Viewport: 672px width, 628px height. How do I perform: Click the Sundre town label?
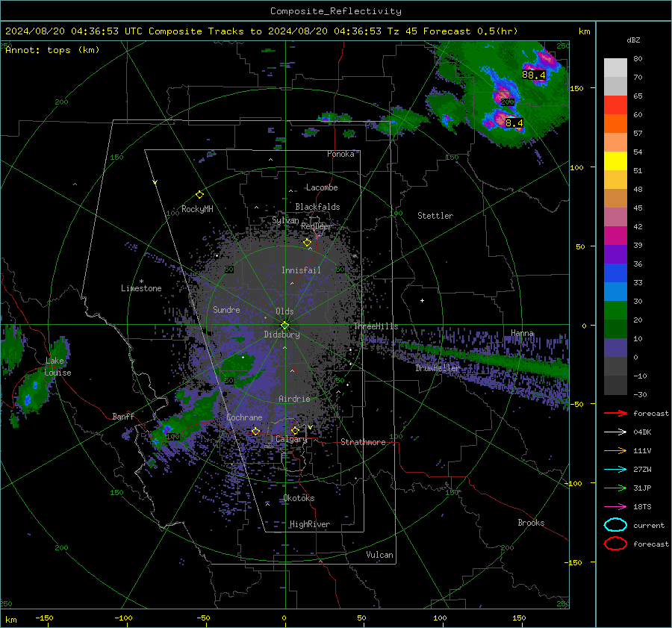(226, 309)
